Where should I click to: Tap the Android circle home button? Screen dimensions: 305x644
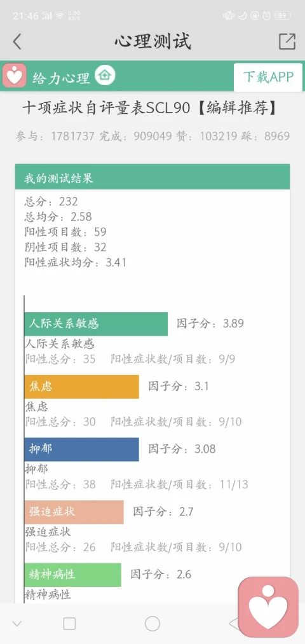tap(152, 624)
